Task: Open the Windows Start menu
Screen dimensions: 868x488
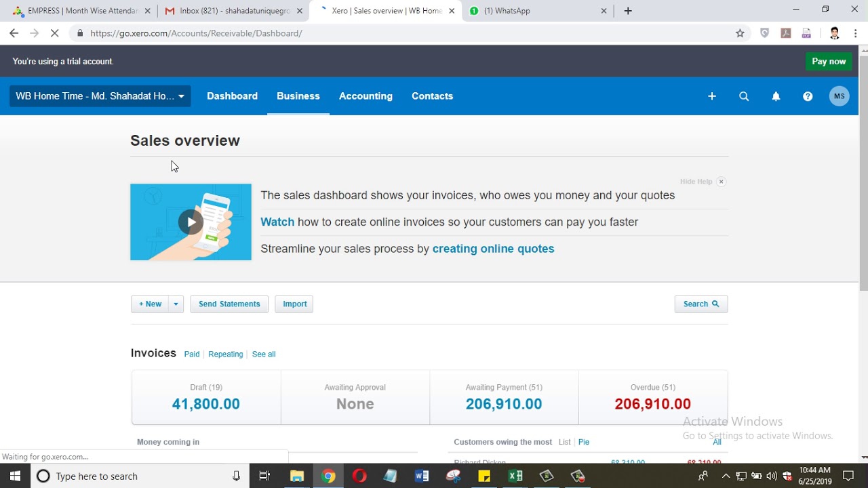Action: coord(15,476)
